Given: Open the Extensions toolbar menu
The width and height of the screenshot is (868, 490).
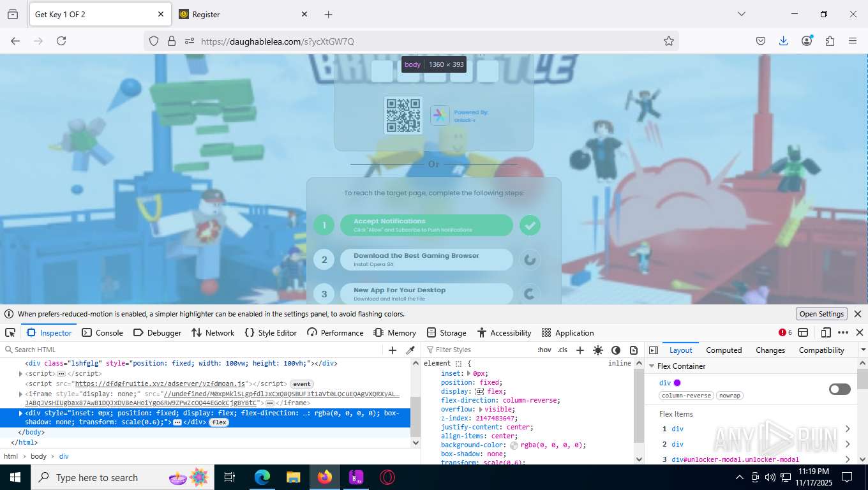Looking at the screenshot, I should pos(830,41).
